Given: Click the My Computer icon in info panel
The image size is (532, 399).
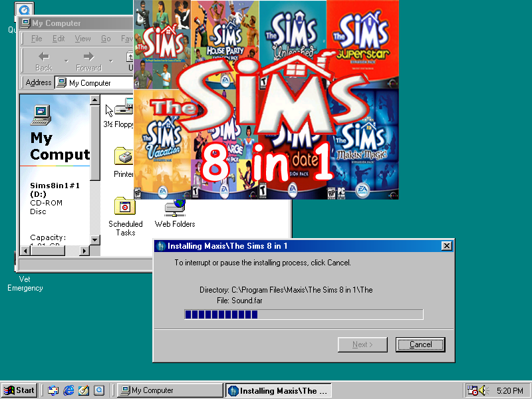Looking at the screenshot, I should pos(41,115).
